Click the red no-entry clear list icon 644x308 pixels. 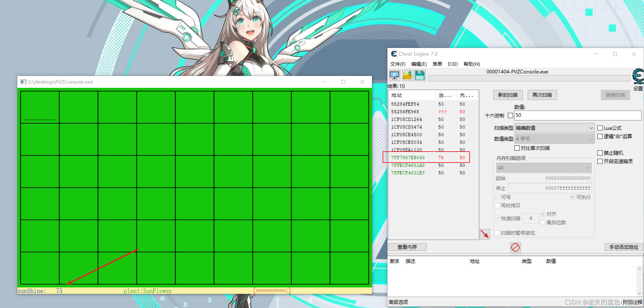(x=515, y=247)
